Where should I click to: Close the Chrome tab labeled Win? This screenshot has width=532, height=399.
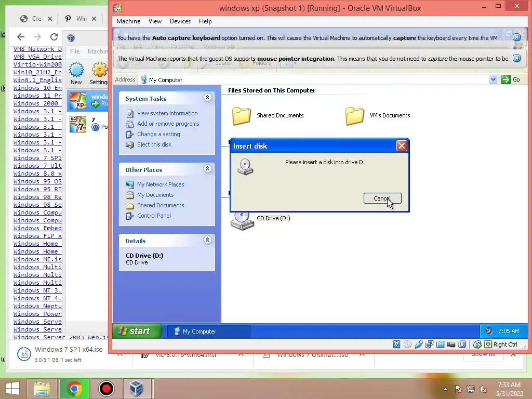tap(94, 19)
